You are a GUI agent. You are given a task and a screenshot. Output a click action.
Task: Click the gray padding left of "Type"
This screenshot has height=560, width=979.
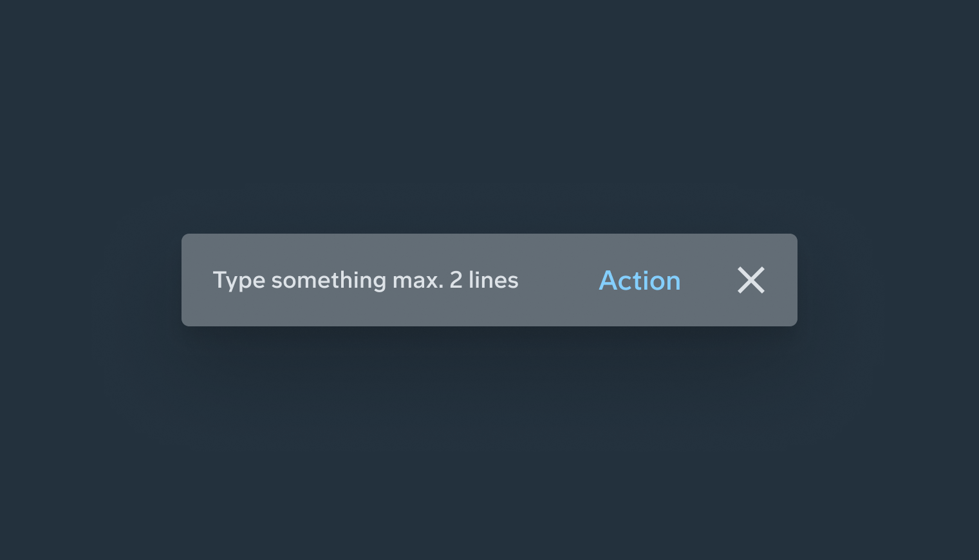pyautogui.click(x=197, y=280)
